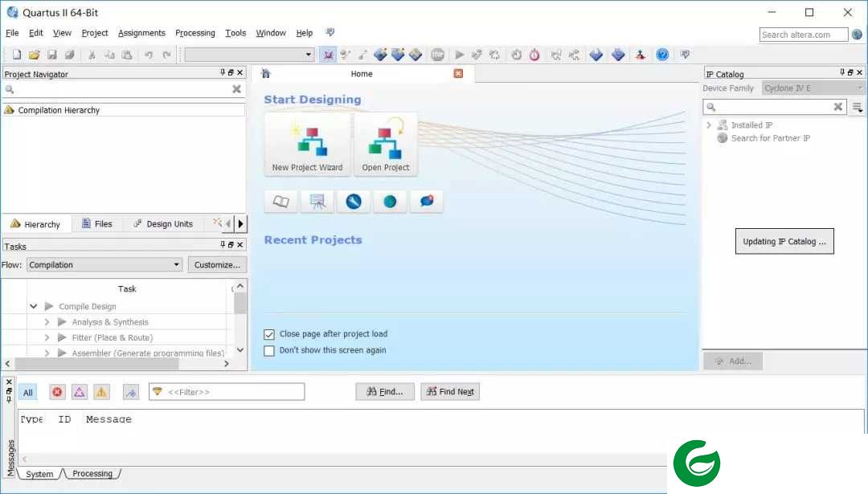This screenshot has width=868, height=494.
Task: Toggle the warning messages filter
Action: click(x=101, y=392)
